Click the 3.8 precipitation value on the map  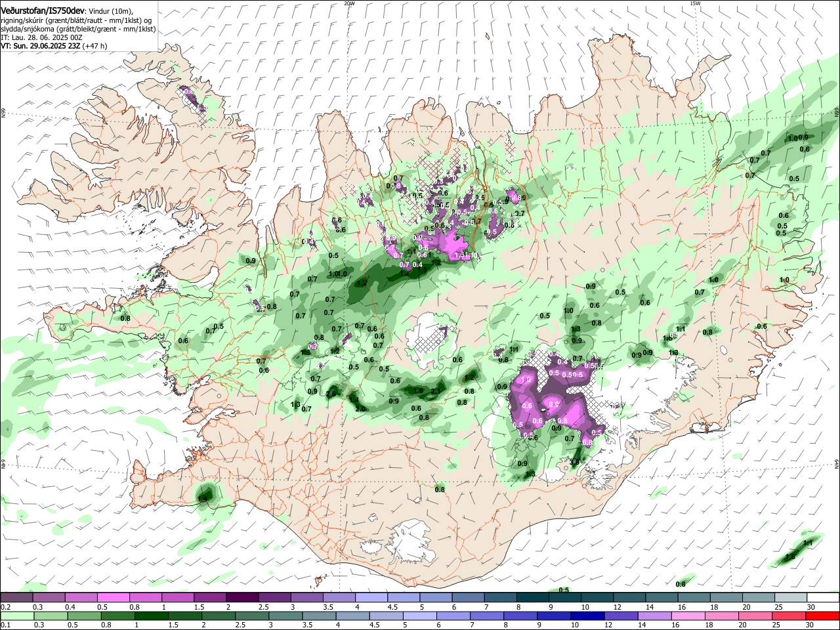[574, 462]
